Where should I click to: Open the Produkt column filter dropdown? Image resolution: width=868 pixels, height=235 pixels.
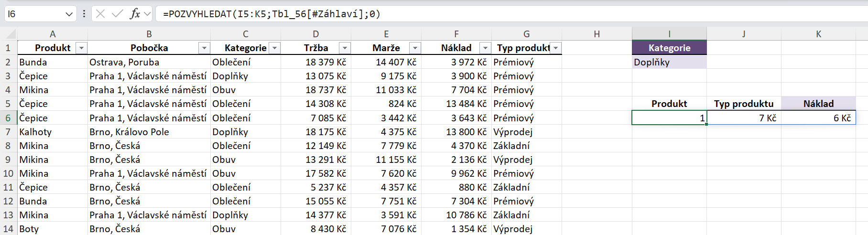82,48
